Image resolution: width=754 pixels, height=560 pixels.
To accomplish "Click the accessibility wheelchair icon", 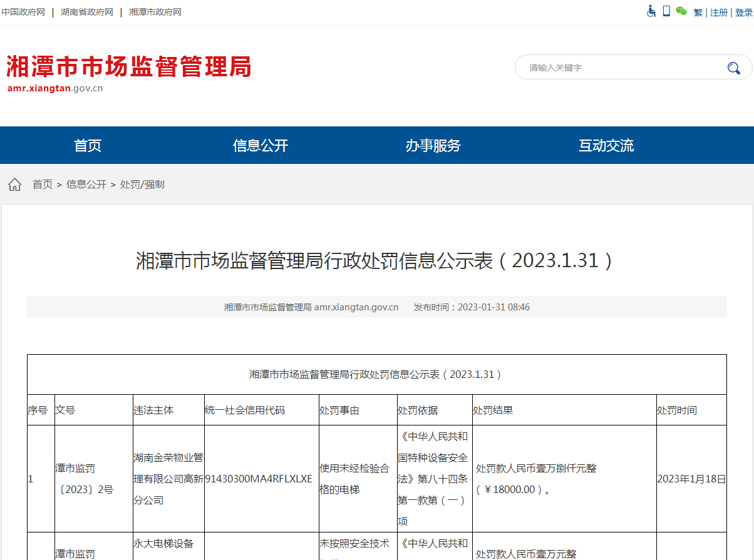I will [x=651, y=11].
